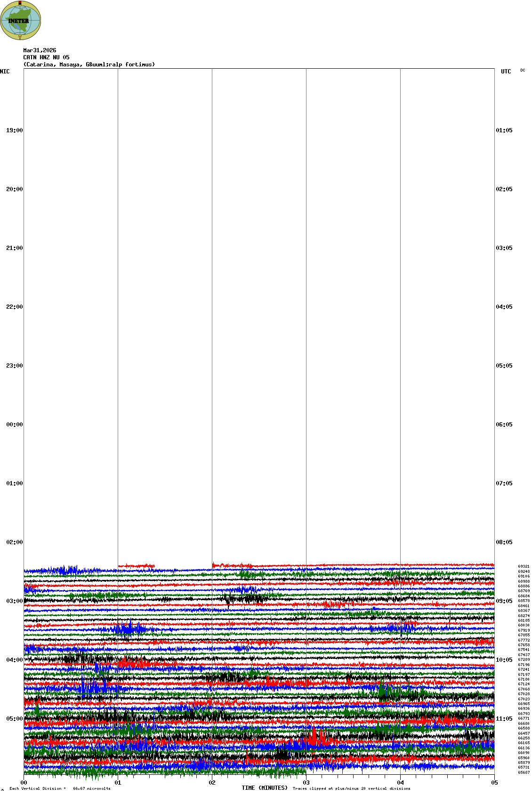Click the 11:05 UTC time label
Screen dimensions: 532x795
coord(504,719)
